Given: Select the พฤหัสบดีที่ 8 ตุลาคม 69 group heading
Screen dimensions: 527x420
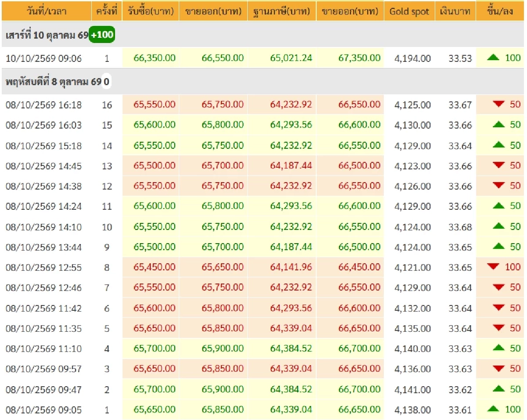Looking at the screenshot, I should pyautogui.click(x=53, y=82).
